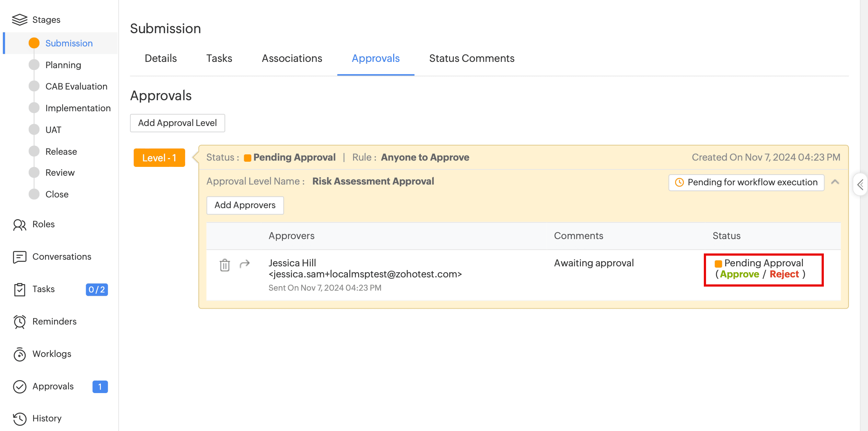Click the Tasks clipboard icon in sidebar

point(20,289)
